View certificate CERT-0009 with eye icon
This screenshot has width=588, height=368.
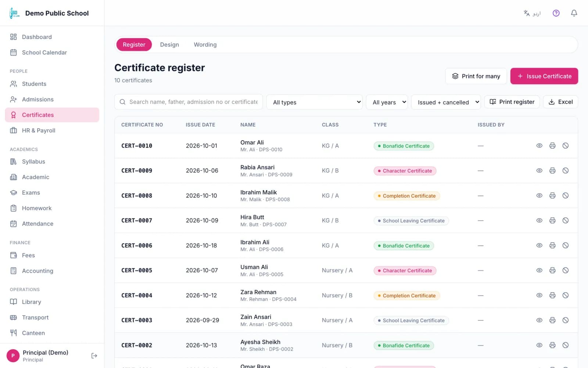(x=539, y=171)
